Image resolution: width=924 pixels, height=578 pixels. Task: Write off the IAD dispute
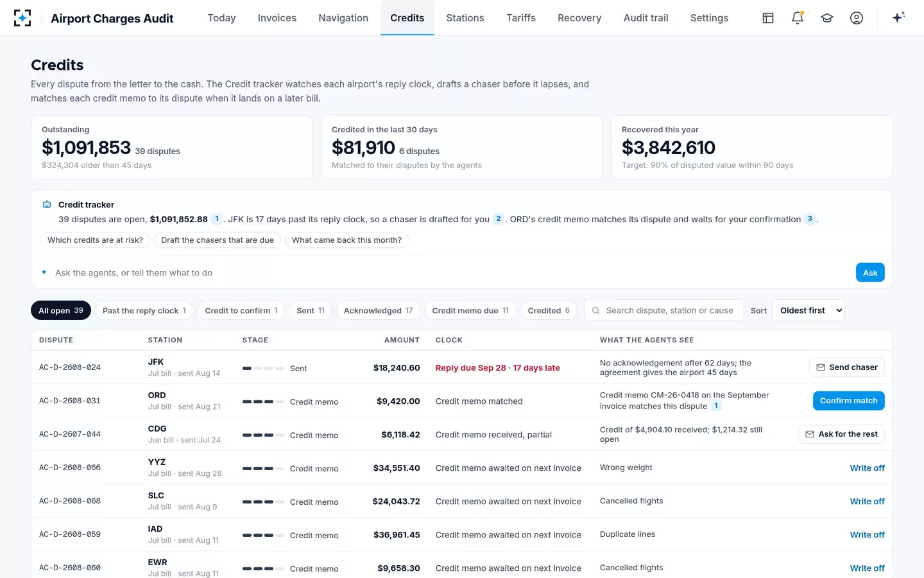867,535
